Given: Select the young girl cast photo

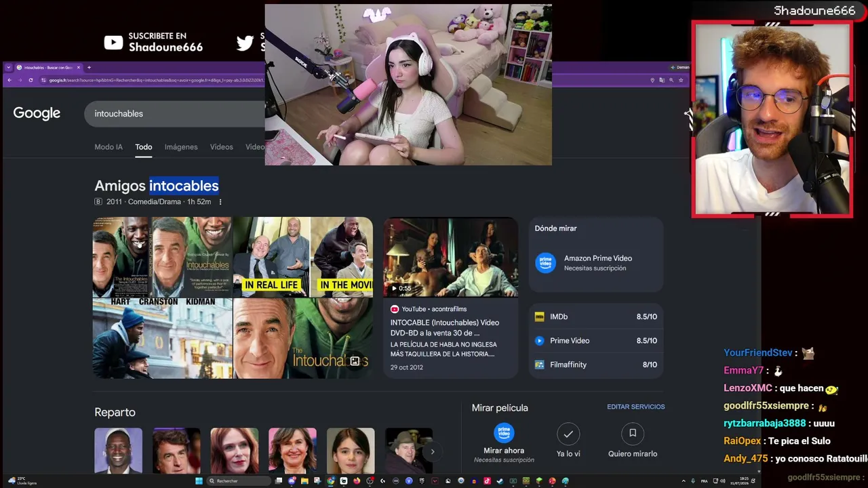Looking at the screenshot, I should pyautogui.click(x=351, y=451).
